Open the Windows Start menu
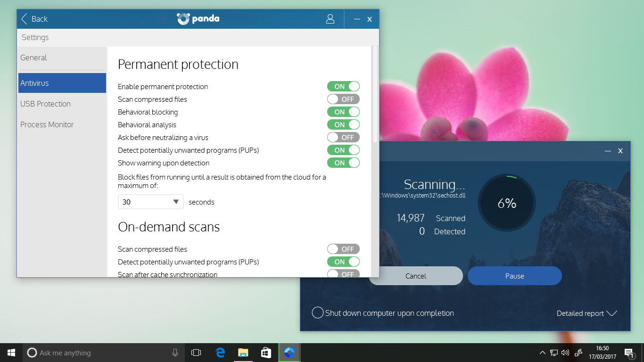Image resolution: width=644 pixels, height=362 pixels. [11, 353]
